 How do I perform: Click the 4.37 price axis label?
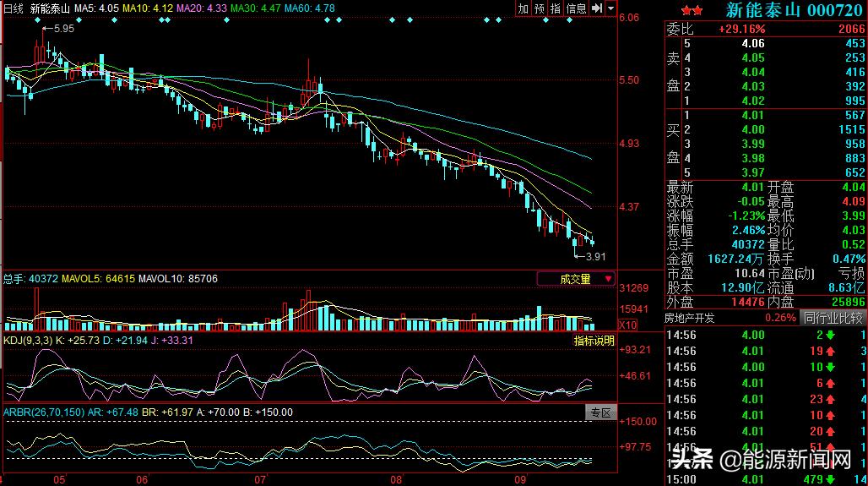(x=629, y=207)
